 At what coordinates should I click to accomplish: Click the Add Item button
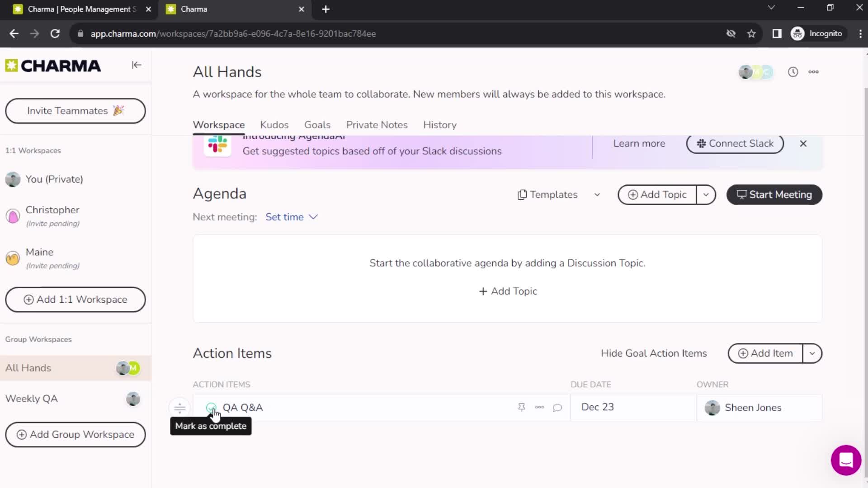point(765,353)
